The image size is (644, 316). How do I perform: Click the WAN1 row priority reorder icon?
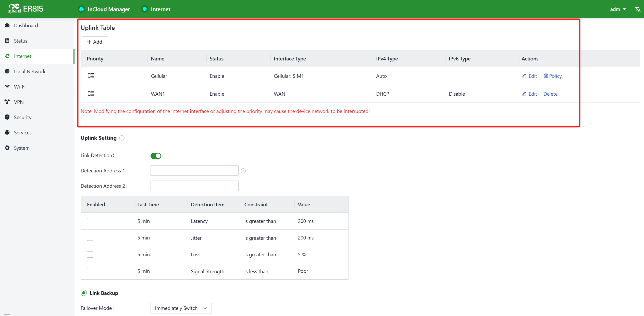91,94
